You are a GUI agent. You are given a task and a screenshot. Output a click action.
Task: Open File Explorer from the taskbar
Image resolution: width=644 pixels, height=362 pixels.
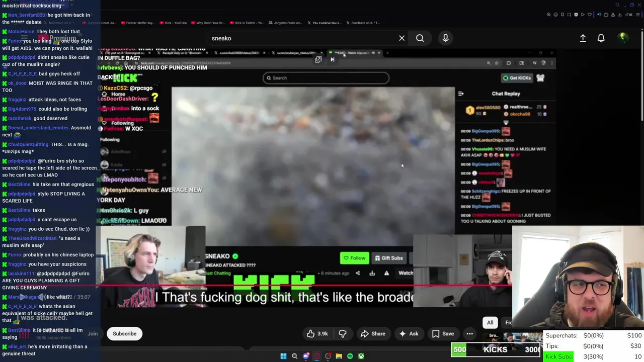click(339, 356)
